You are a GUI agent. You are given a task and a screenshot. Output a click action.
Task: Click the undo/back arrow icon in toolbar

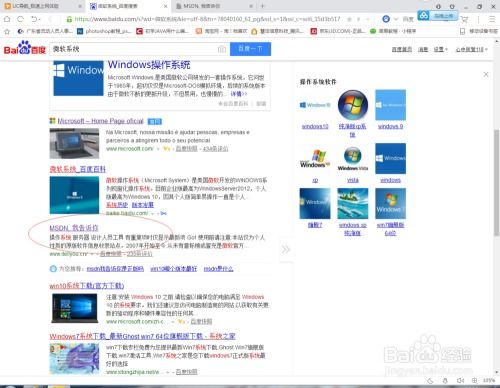pyautogui.click(x=34, y=19)
